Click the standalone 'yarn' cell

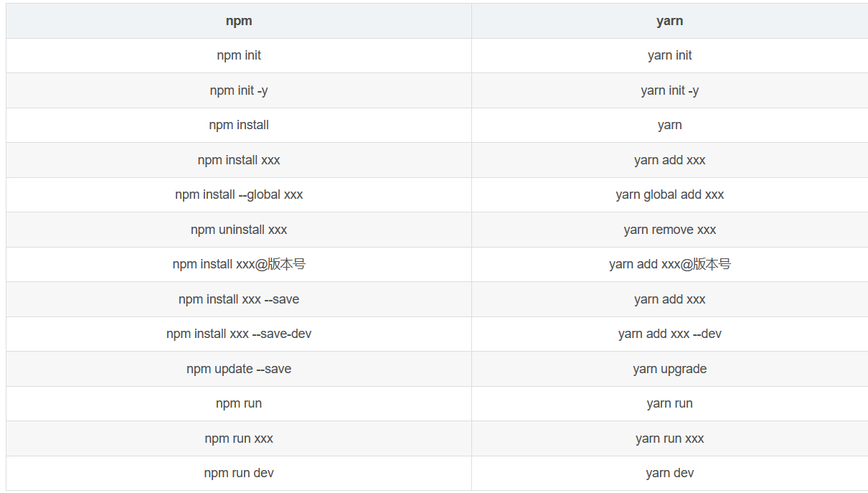(669, 125)
